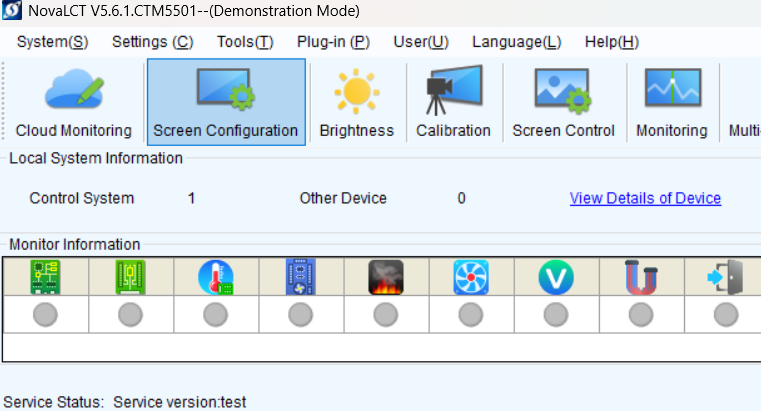Click the Control System count value 1
The height and width of the screenshot is (411, 761).
(191, 198)
